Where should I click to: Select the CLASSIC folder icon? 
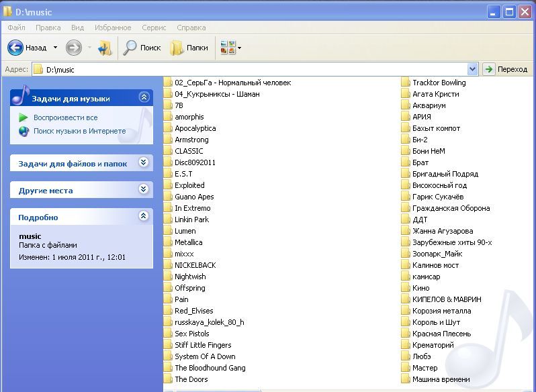167,151
